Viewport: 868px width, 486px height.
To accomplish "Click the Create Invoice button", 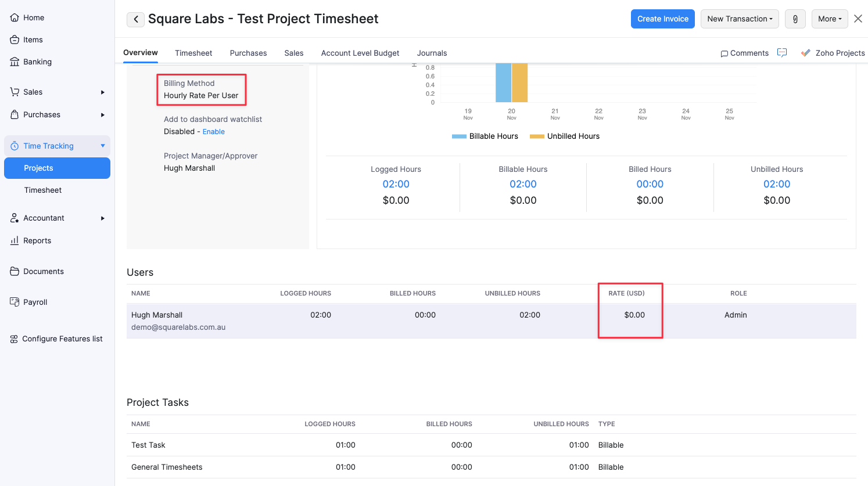I will click(663, 19).
